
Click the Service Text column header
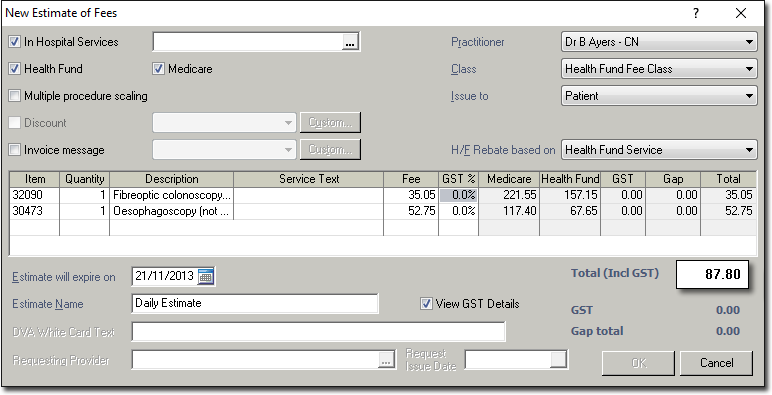coord(309,179)
